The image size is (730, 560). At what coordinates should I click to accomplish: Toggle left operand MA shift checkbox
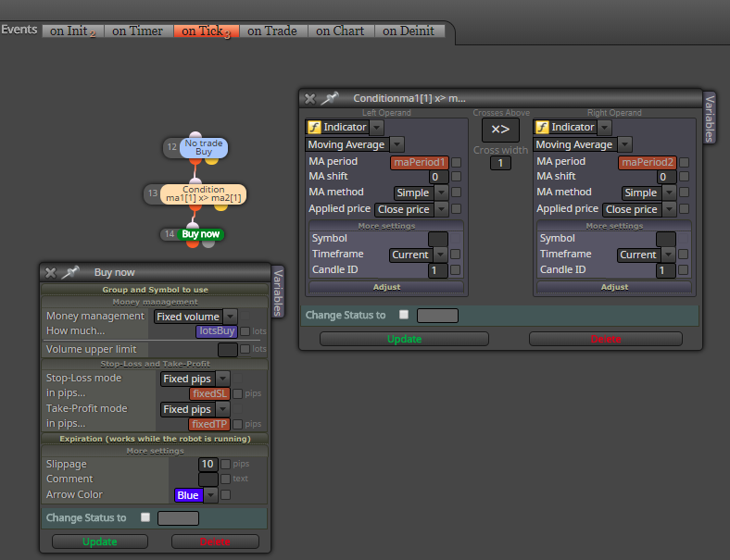456,176
